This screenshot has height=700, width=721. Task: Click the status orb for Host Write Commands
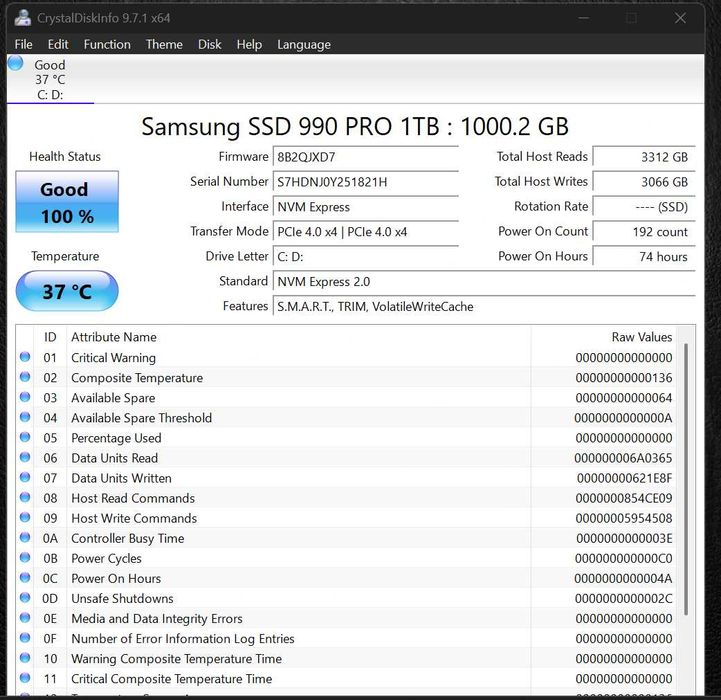[x=25, y=517]
